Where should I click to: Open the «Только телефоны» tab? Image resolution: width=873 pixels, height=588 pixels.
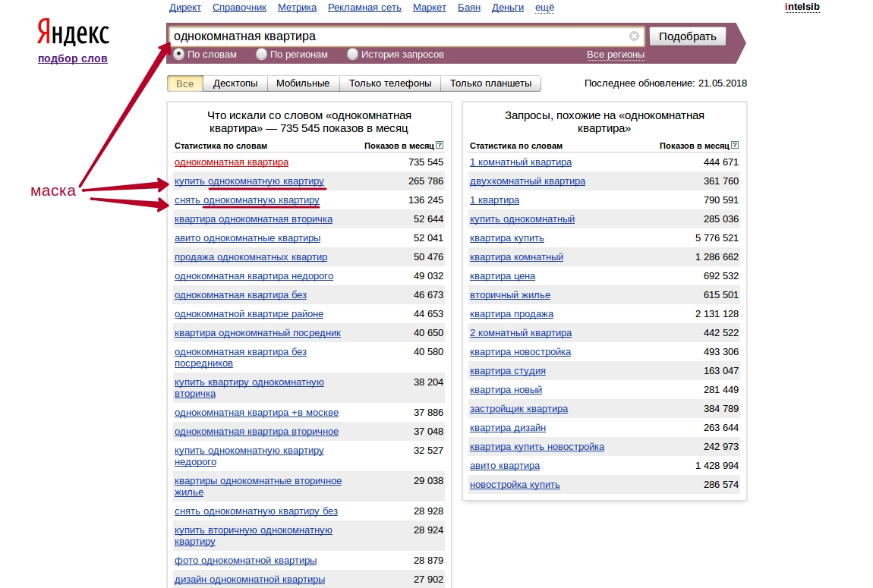(x=390, y=83)
